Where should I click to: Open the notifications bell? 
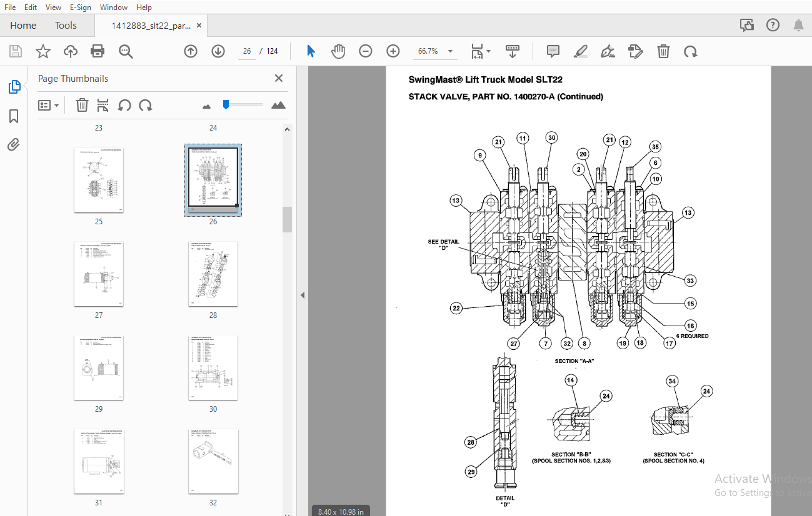(798, 26)
